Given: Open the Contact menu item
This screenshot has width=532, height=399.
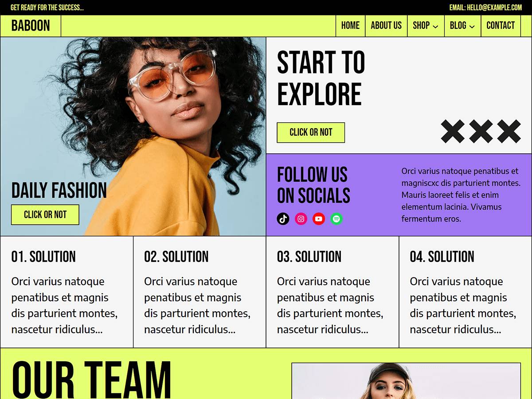Looking at the screenshot, I should [x=501, y=26].
